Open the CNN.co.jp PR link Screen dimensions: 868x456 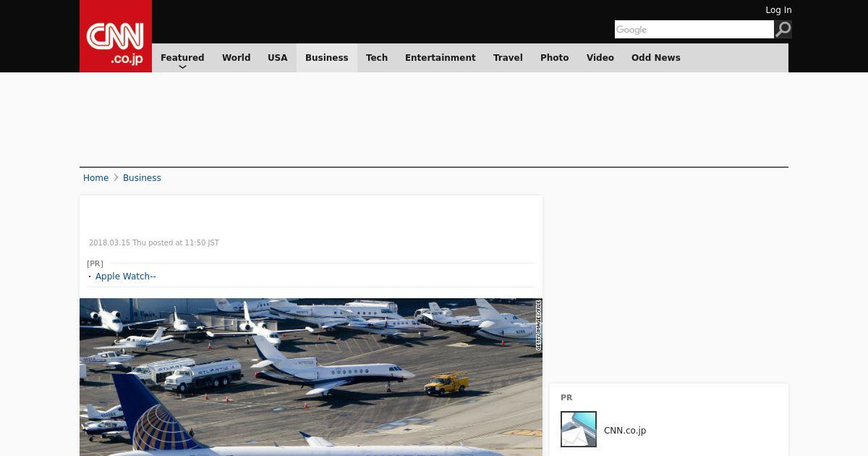[x=625, y=431]
